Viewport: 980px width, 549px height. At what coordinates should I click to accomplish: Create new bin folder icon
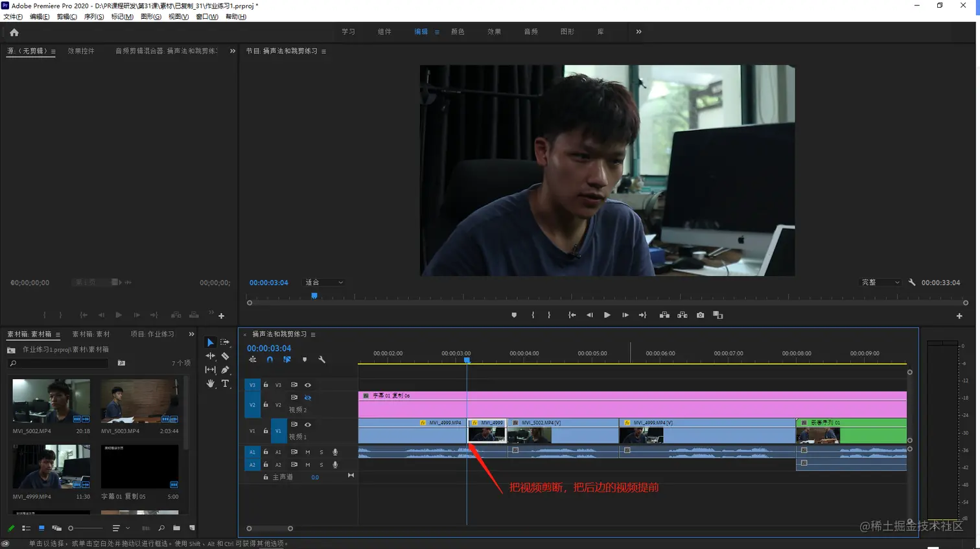coord(176,528)
